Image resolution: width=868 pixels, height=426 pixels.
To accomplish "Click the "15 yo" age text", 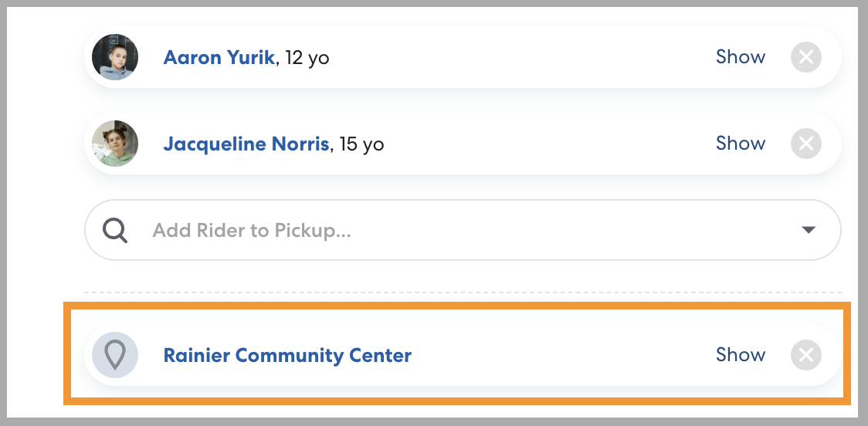I will pyautogui.click(x=361, y=144).
